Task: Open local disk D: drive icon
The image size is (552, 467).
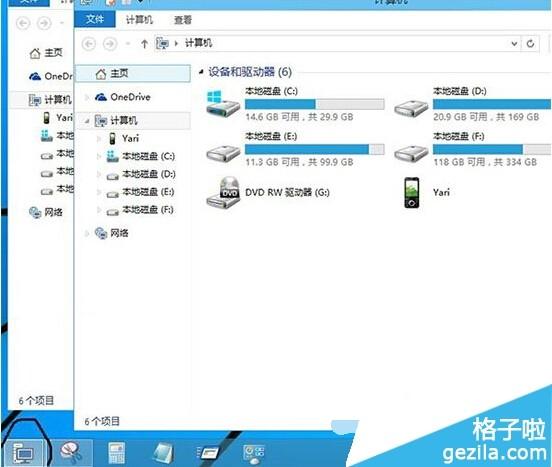Action: point(411,108)
